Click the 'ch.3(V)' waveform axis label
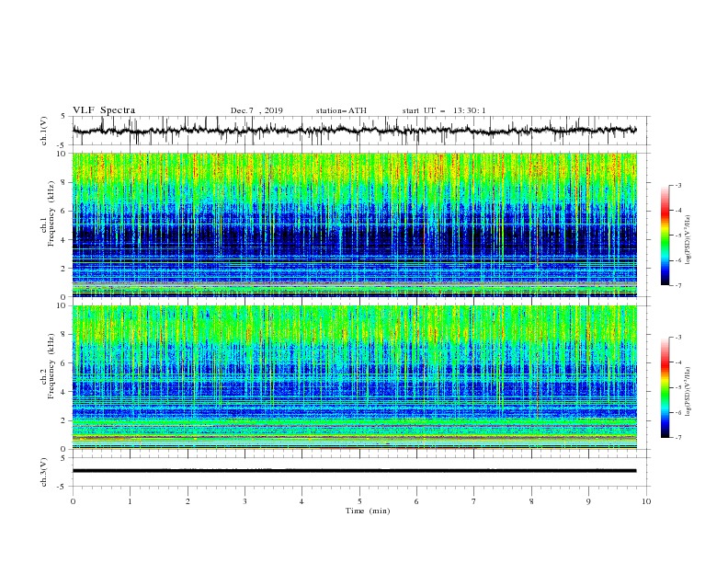728x563 pixels. coord(44,472)
